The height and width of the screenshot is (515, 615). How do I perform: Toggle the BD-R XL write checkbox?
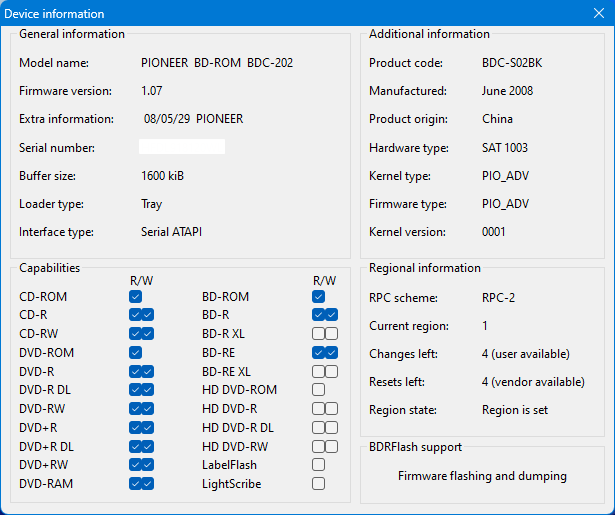pyautogui.click(x=331, y=334)
